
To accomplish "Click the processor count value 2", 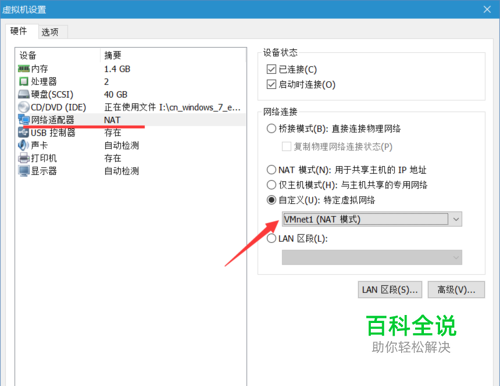I will (x=106, y=82).
